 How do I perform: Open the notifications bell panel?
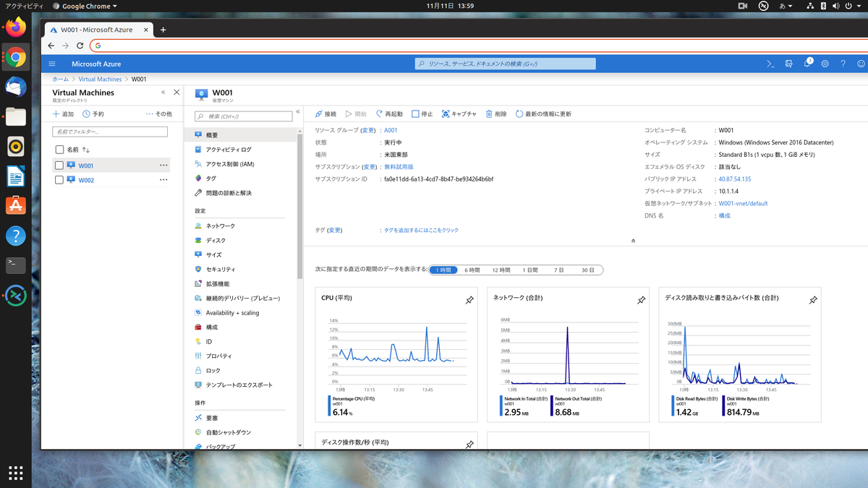pos(807,64)
